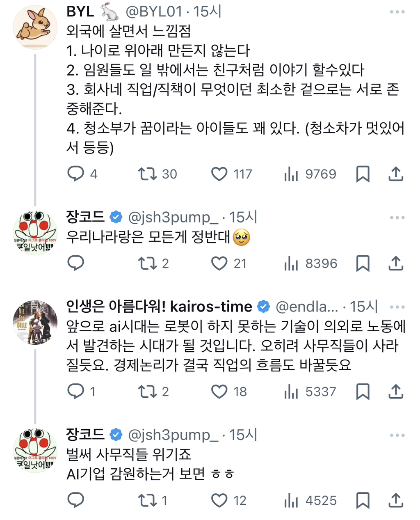This screenshot has width=420, height=520.
Task: Click the reply icon on kairos-time's tweet
Action: (x=76, y=391)
